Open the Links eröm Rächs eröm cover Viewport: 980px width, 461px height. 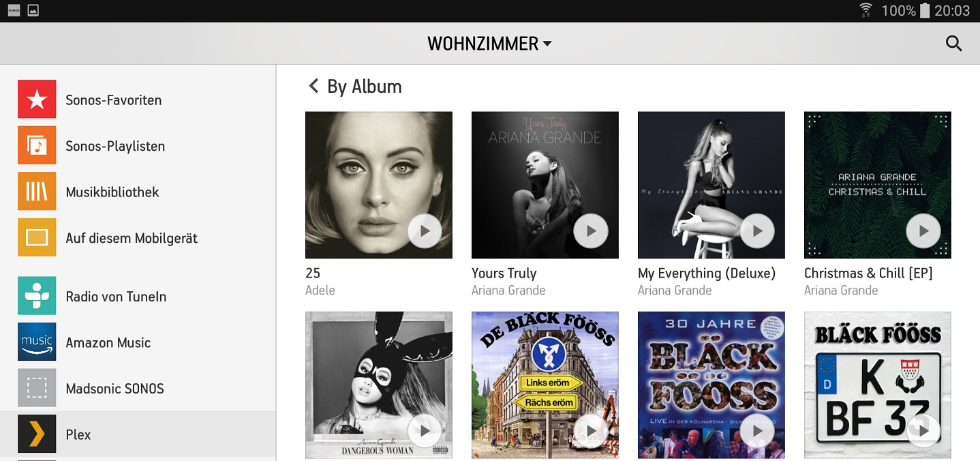tap(545, 385)
